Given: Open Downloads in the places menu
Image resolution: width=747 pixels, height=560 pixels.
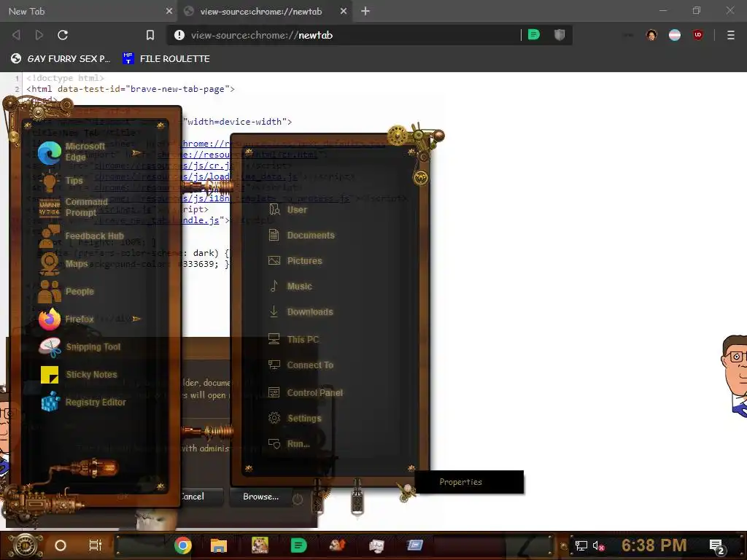Looking at the screenshot, I should click(x=301, y=312).
